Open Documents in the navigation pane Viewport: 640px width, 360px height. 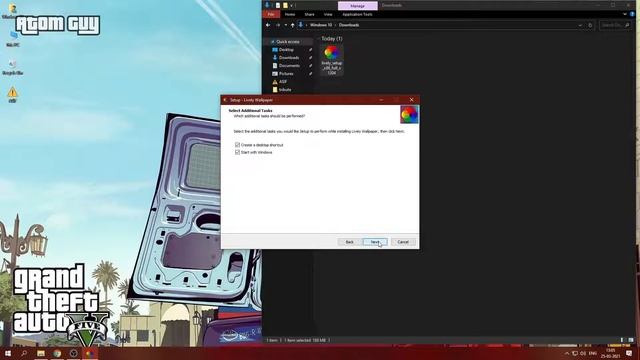click(289, 66)
